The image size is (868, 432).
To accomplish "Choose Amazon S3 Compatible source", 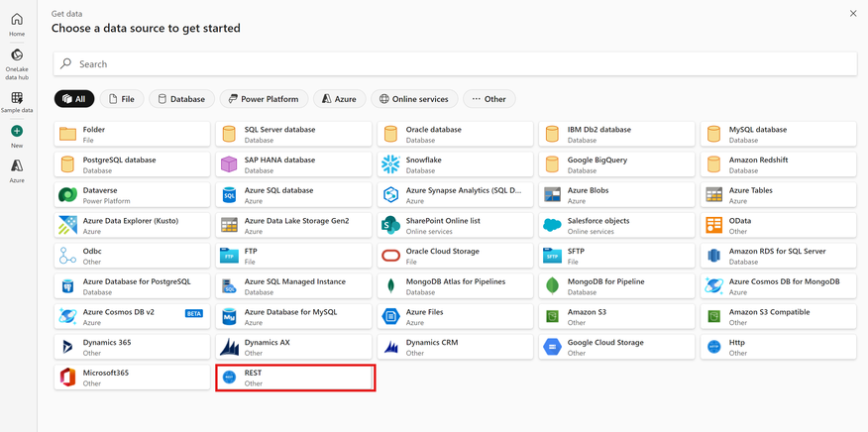I will (778, 317).
